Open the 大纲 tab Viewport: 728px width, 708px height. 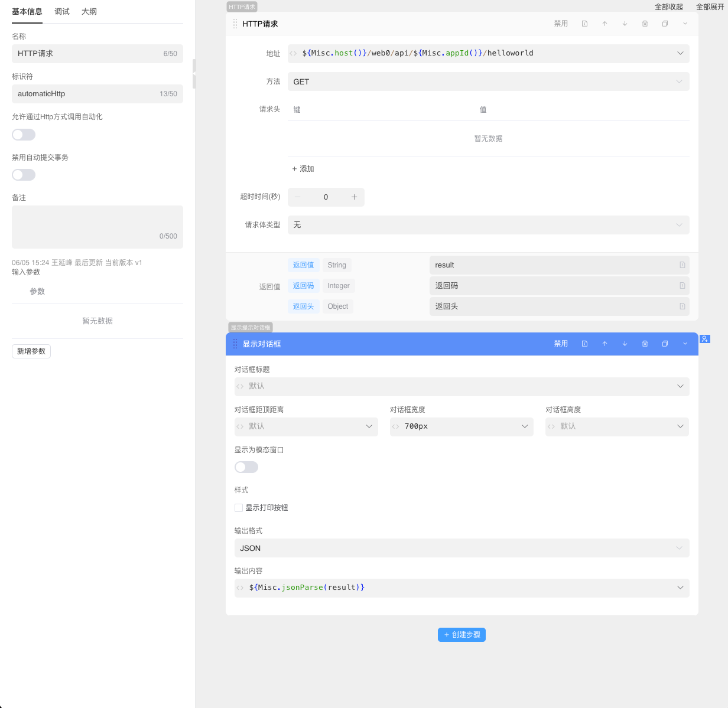pos(89,12)
